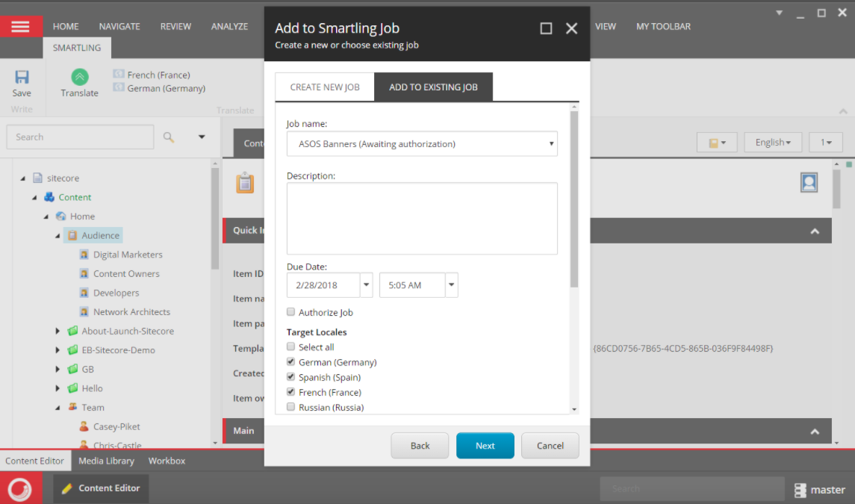The image size is (855, 504).
Task: Click the Content node cubes icon
Action: [x=49, y=197]
